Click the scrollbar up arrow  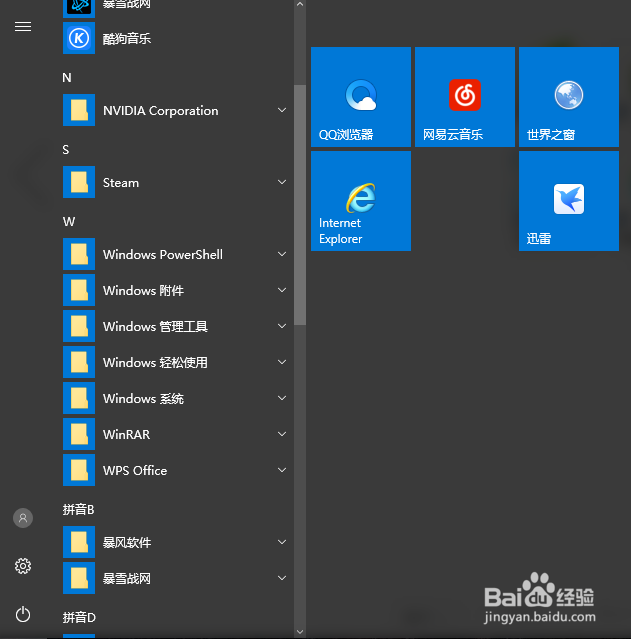click(x=300, y=4)
